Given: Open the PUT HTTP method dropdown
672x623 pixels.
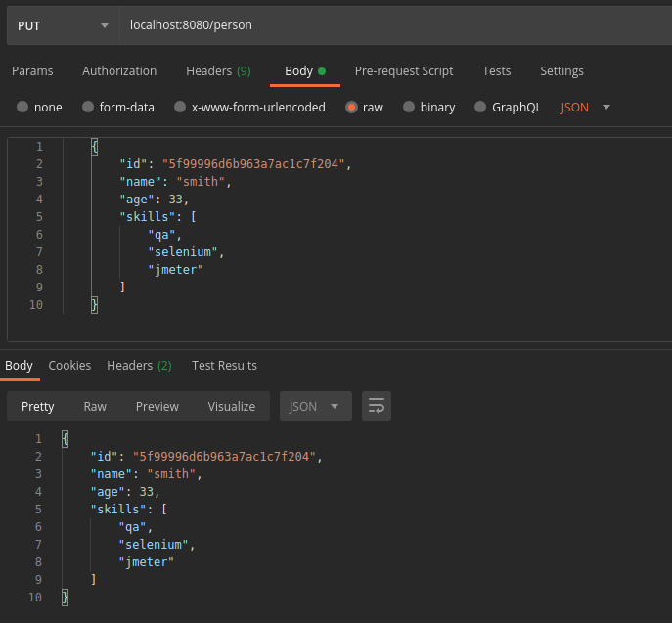Looking at the screenshot, I should coord(63,25).
